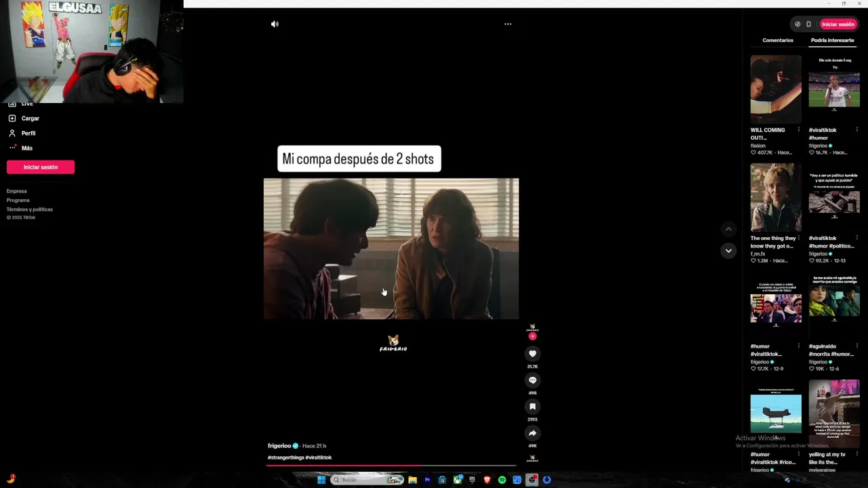Open the 'yelling at my tv' thumbnail
Viewport: 868px width, 488px height.
tap(834, 414)
